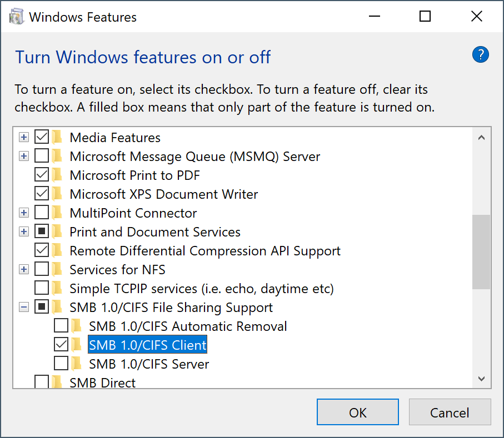Minimize the Windows Features dialog
The image size is (504, 438).
(x=374, y=16)
